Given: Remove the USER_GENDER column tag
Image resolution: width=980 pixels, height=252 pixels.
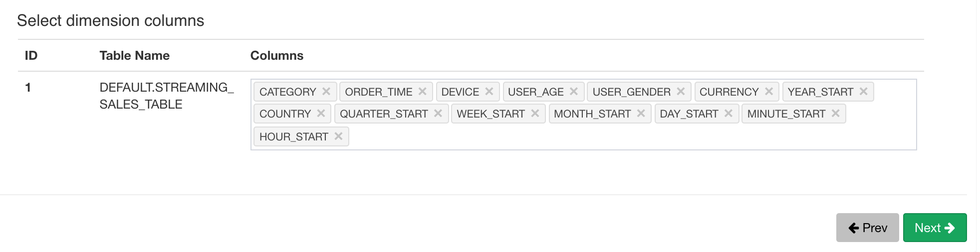Looking at the screenshot, I should point(681,92).
